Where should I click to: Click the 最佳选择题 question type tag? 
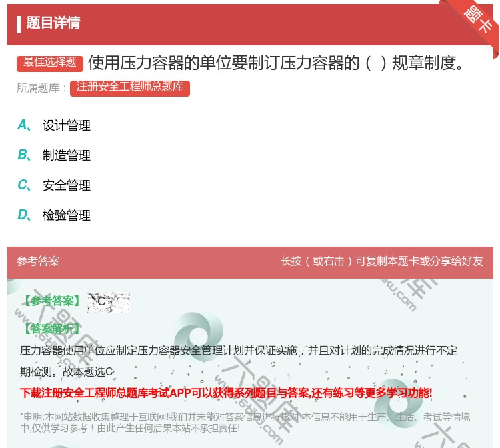[x=50, y=63]
